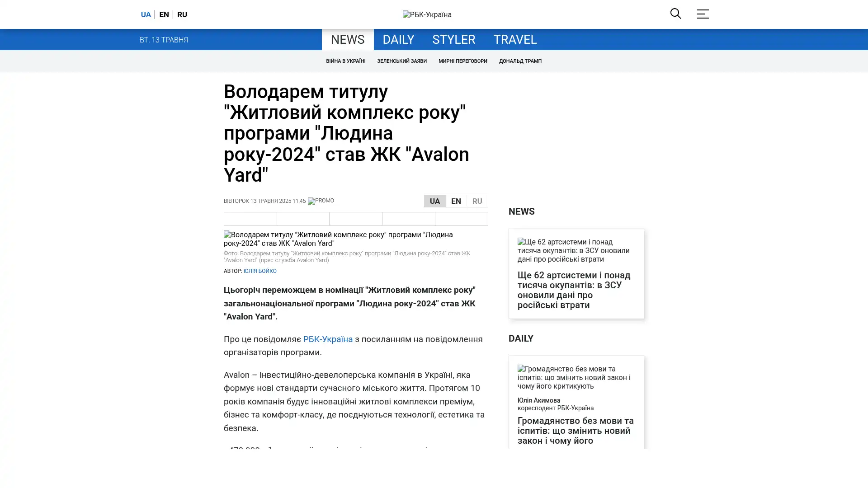Image resolution: width=868 pixels, height=488 pixels.
Task: Open the hamburger menu icon
Action: point(703,14)
